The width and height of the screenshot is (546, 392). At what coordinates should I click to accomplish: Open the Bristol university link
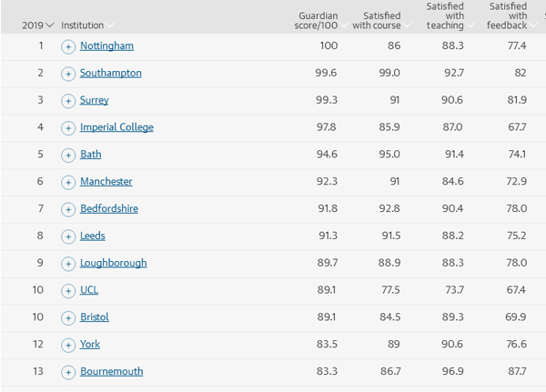point(95,317)
